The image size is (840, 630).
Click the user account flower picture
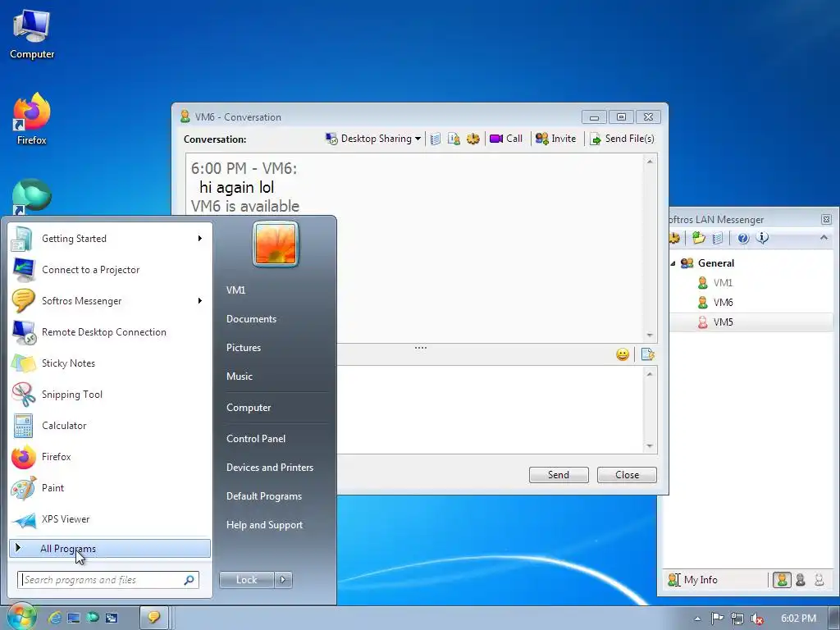(276, 244)
